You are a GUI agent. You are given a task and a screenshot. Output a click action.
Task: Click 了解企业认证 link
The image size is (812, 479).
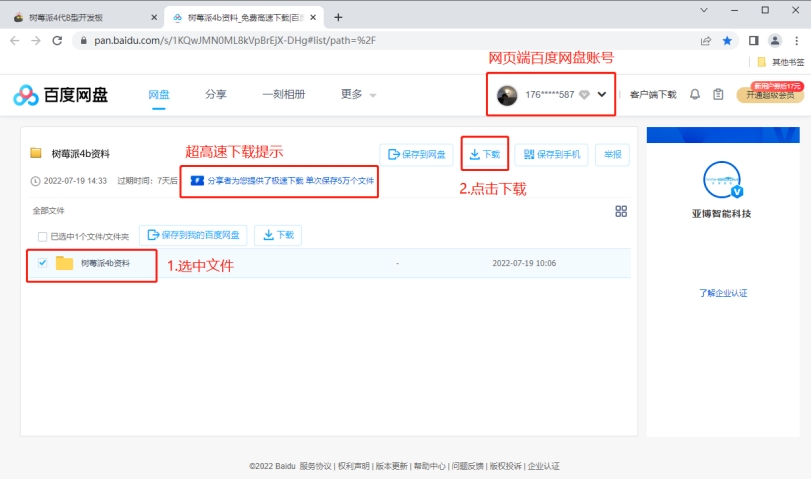723,293
